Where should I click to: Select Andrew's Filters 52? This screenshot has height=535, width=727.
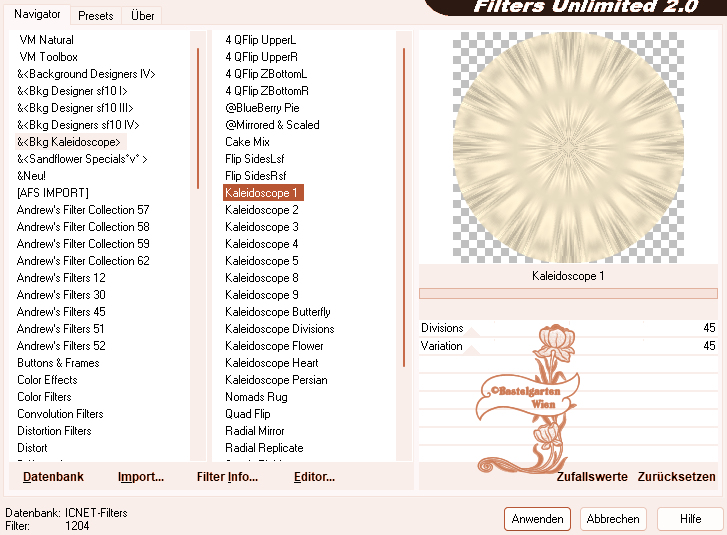(x=61, y=346)
